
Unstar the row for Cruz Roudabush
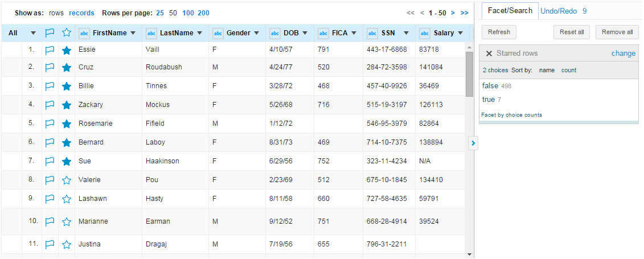tap(67, 68)
